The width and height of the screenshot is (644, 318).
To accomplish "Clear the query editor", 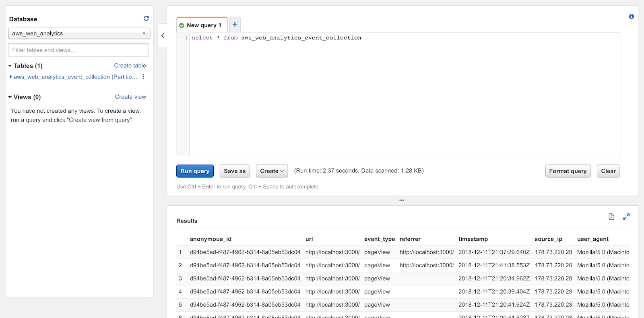I will 609,171.
